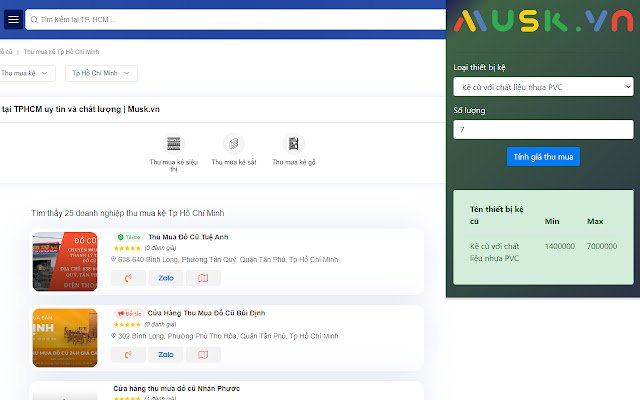Open Loại thiết bị kệ select dropdown

click(543, 87)
